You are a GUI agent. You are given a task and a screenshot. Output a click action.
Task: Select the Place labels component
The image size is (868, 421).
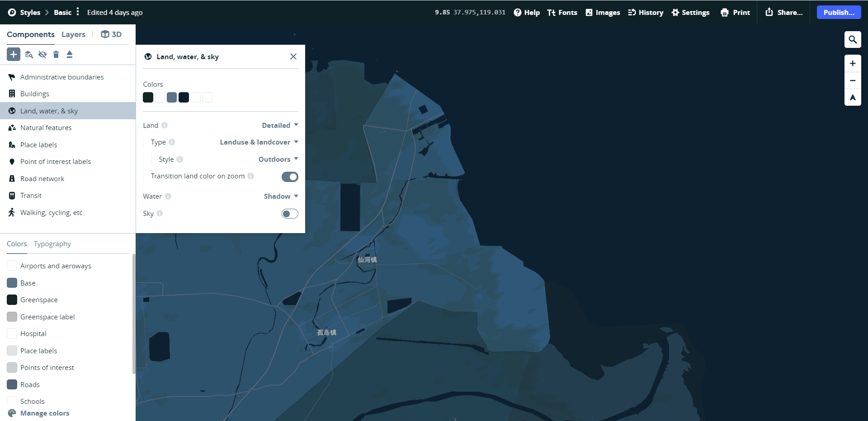[x=68, y=145]
